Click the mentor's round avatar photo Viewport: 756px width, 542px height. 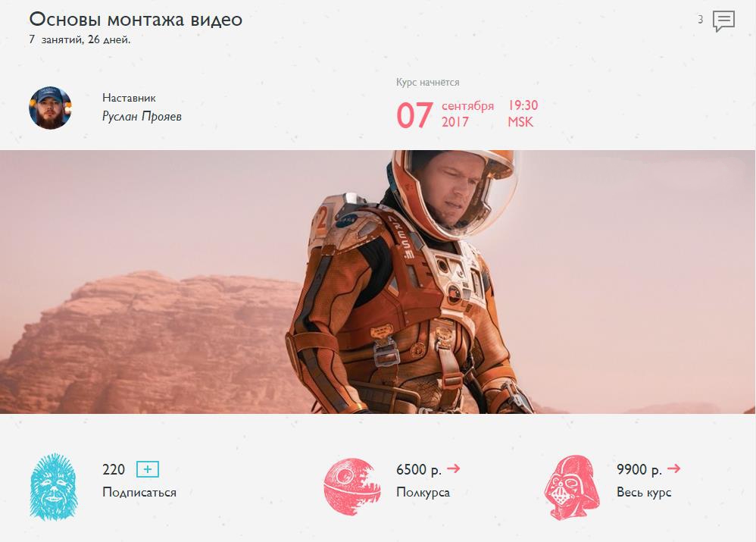pos(50,108)
